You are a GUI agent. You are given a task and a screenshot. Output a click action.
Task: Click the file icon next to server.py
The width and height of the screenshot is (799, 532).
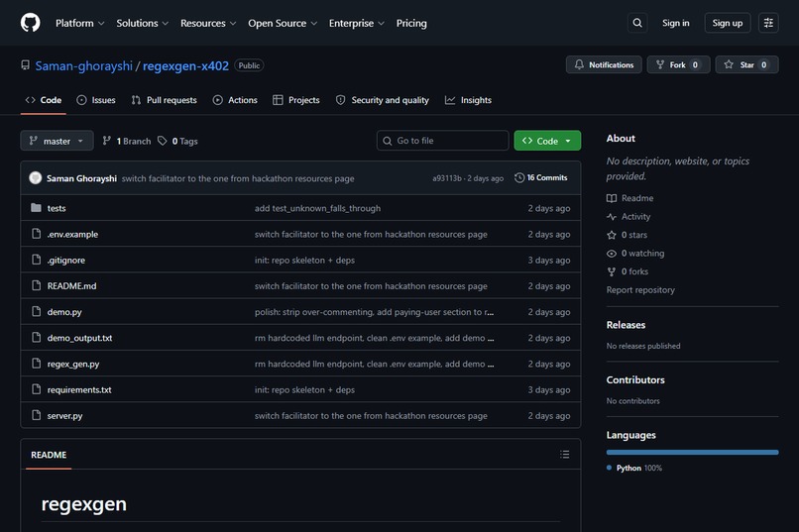click(x=36, y=415)
